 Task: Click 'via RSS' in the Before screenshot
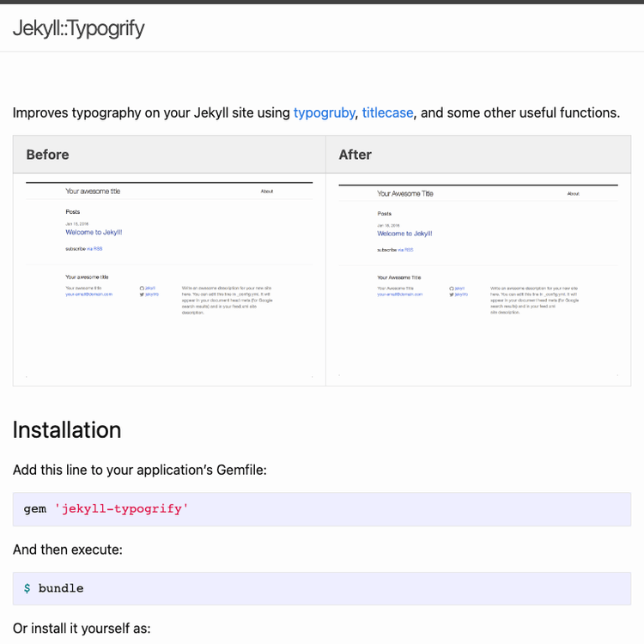94,249
